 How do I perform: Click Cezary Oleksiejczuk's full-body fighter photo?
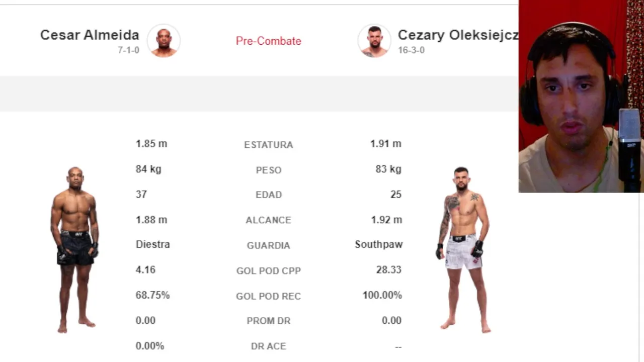(x=462, y=249)
